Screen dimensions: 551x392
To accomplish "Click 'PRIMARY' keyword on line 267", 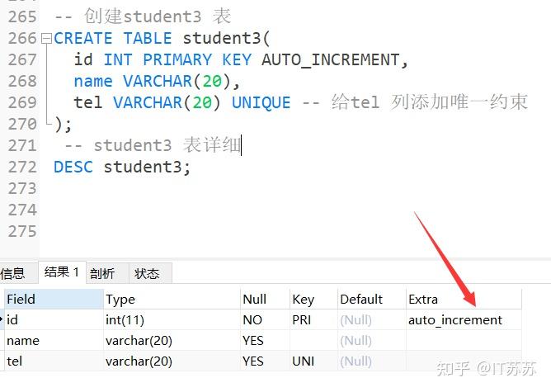I will tap(177, 59).
